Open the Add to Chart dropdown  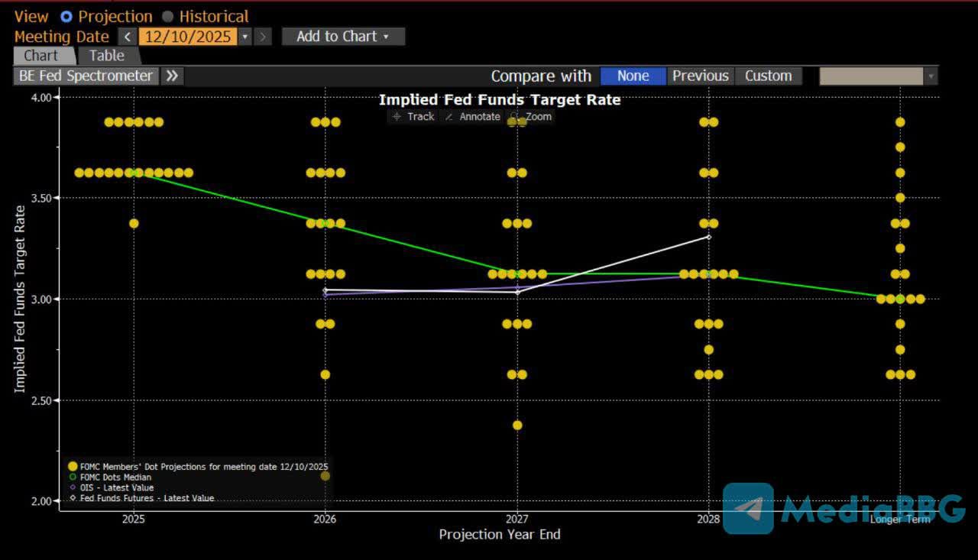tap(343, 37)
